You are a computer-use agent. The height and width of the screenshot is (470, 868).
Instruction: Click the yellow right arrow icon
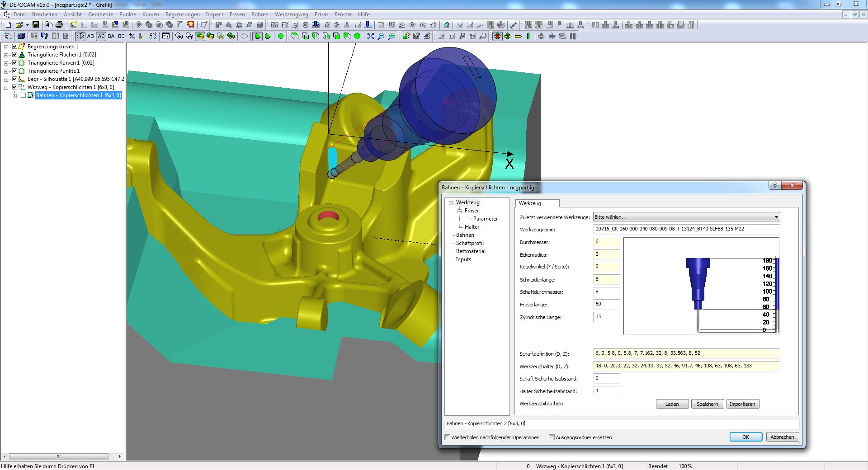pyautogui.click(x=518, y=36)
